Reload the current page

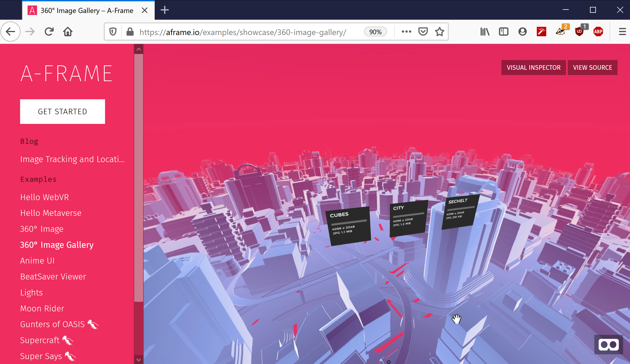(x=49, y=32)
